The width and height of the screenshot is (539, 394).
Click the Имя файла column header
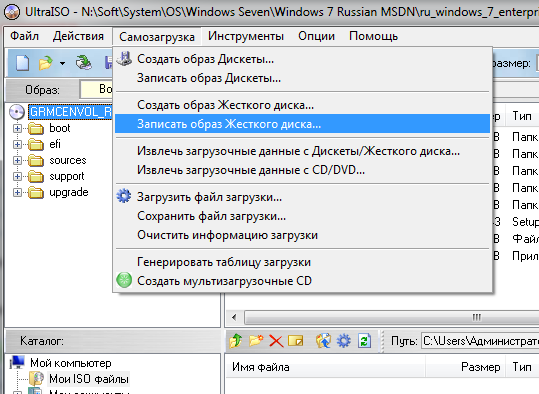point(325,367)
